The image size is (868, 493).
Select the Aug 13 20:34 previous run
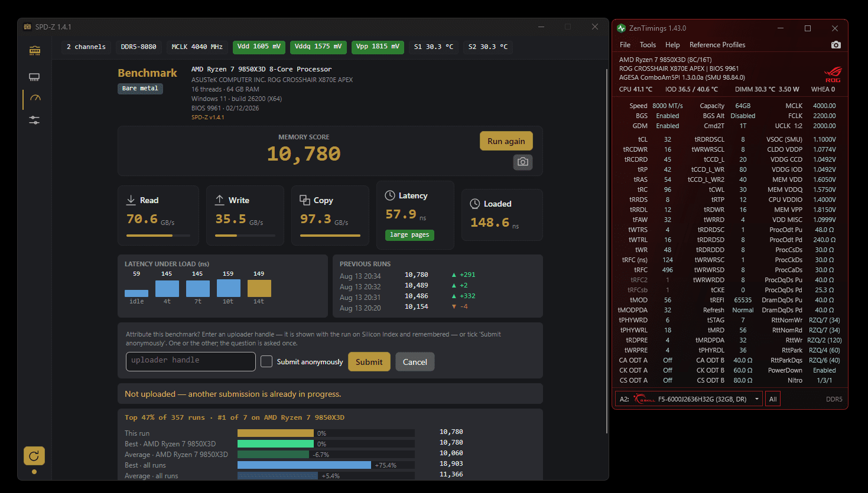coord(408,275)
